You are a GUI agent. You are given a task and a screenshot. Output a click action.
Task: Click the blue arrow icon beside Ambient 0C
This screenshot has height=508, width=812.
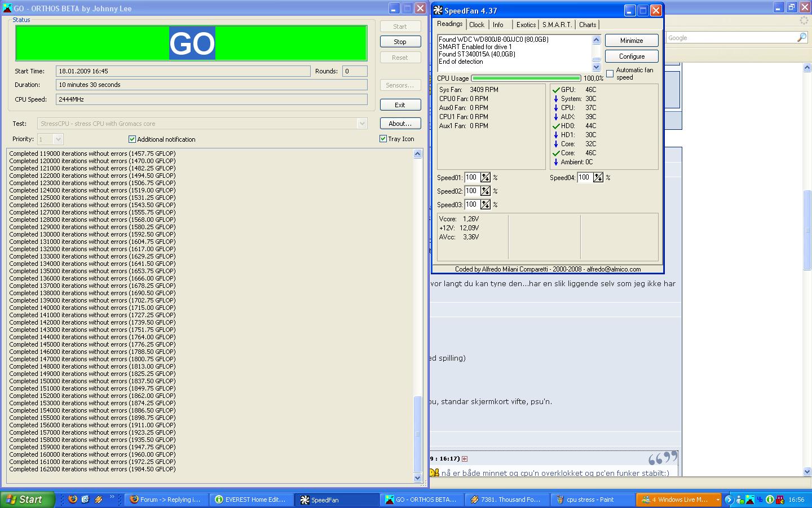point(556,162)
